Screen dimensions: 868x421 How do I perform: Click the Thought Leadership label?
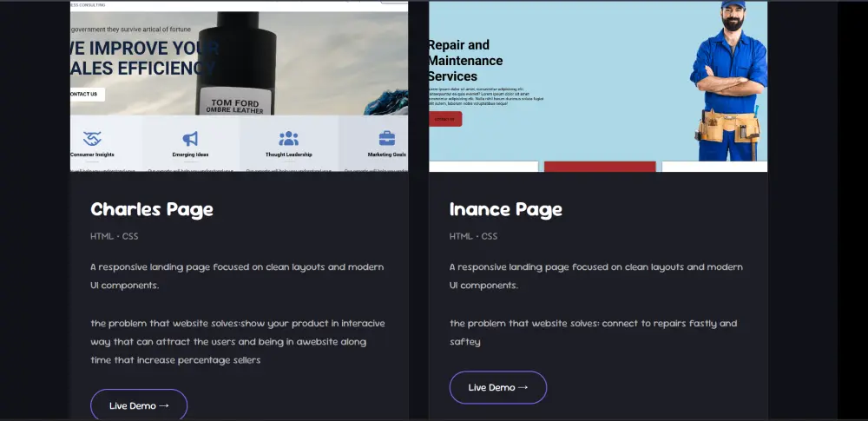[x=288, y=155]
